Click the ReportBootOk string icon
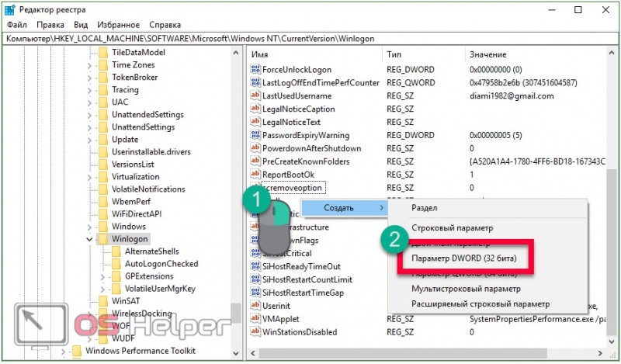Viewport: 621px width, 364px height. (x=255, y=175)
